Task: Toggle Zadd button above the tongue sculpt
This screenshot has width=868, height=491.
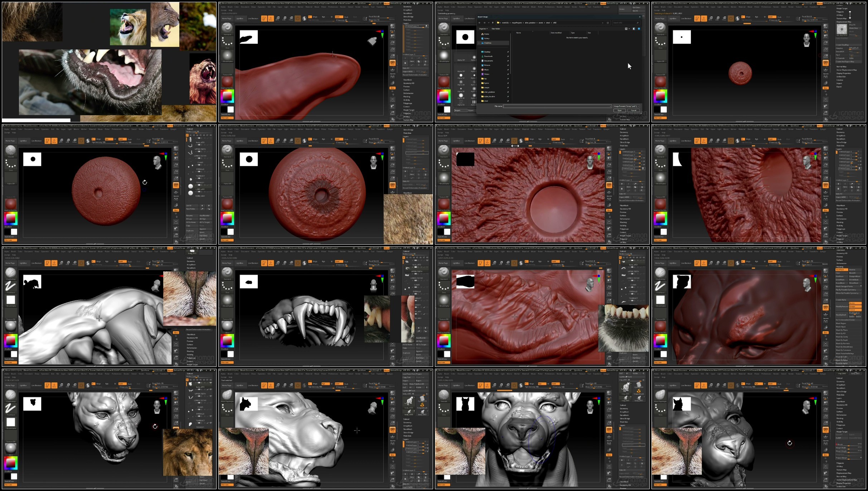Action: click(338, 17)
